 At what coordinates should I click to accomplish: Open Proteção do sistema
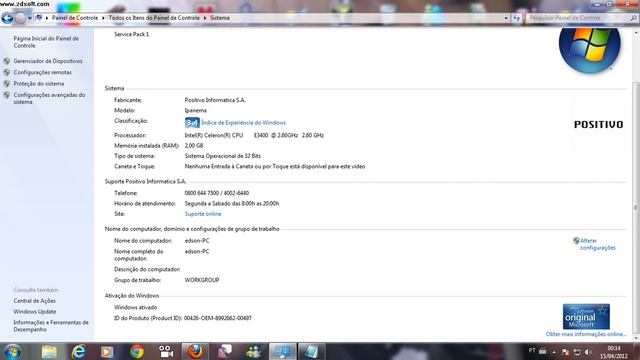[x=38, y=84]
